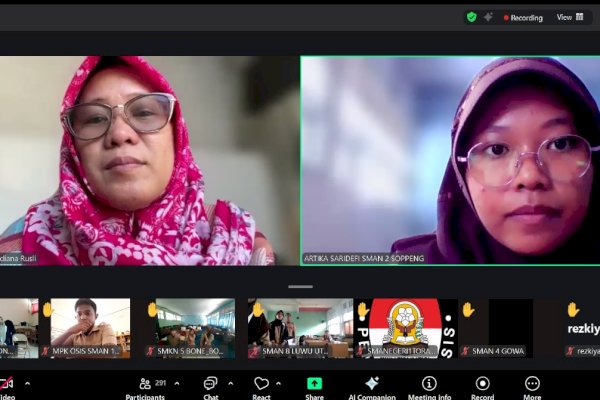600x400 pixels.
Task: Select the SMAN 8 LUWU UT participant thumbnail
Action: (x=301, y=328)
